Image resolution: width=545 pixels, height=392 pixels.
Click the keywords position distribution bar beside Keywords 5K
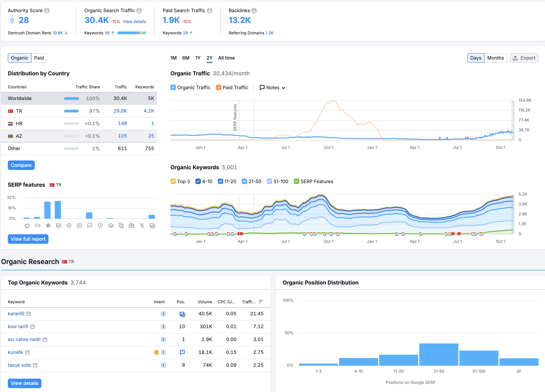[x=132, y=33]
